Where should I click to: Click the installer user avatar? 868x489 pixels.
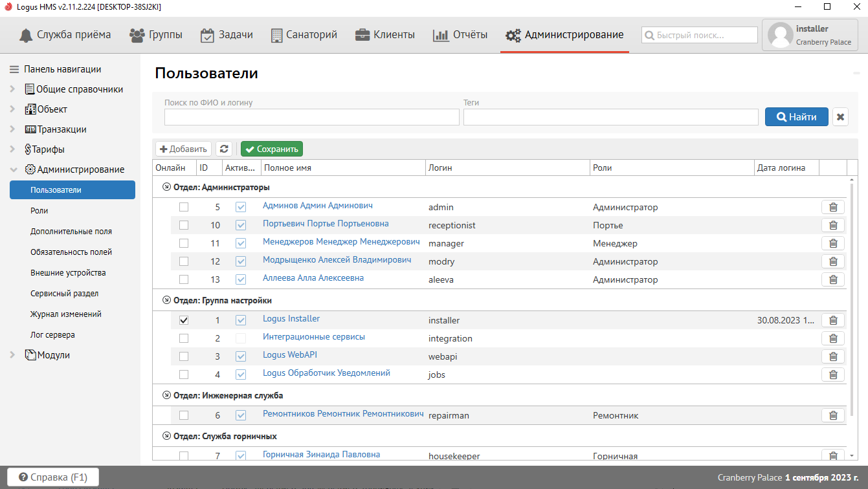click(x=780, y=36)
